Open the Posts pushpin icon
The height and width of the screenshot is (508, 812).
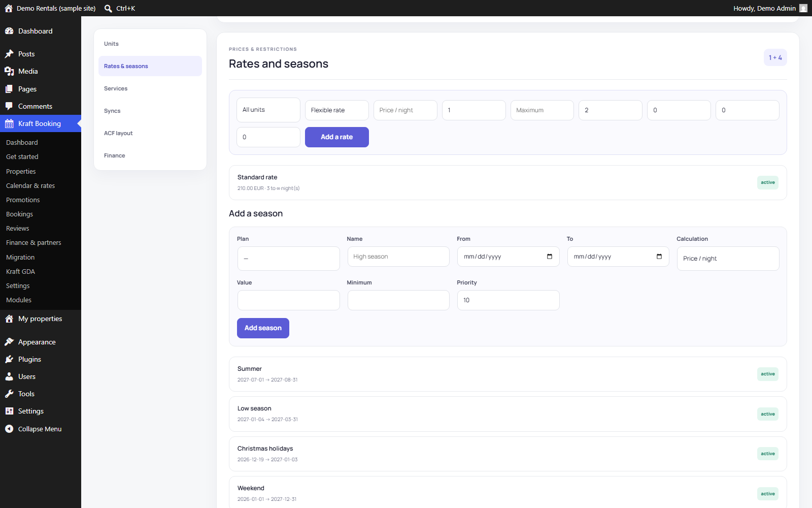point(9,54)
